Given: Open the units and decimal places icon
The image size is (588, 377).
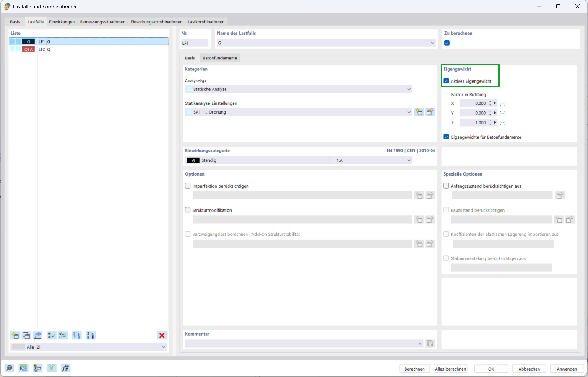Looking at the screenshot, I should click(23, 368).
